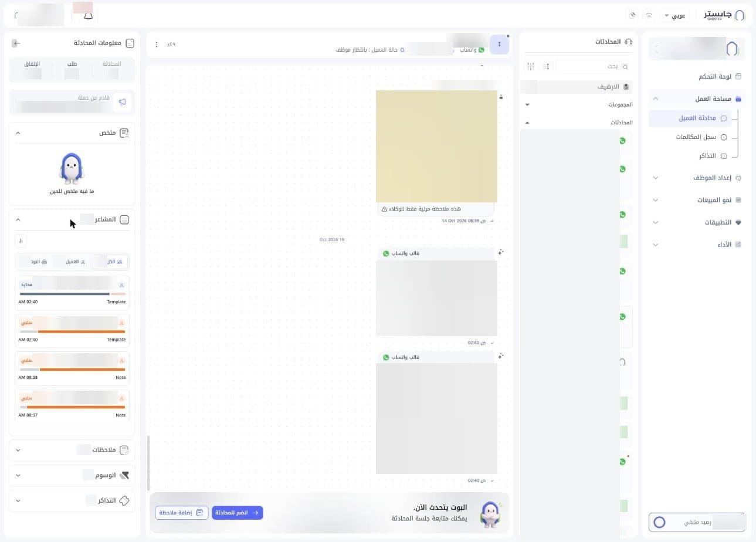Click the contact avatar in chat header
Viewport: 756px width, 542px height.
499,45
